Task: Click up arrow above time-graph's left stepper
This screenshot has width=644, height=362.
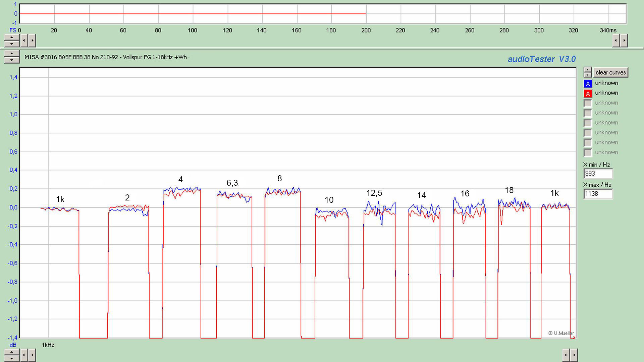Action: (x=11, y=38)
